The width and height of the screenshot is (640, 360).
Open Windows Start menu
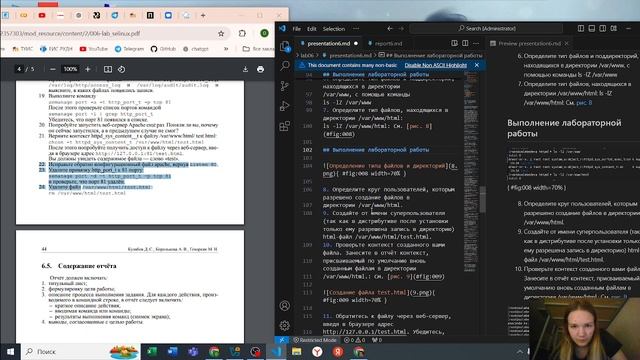click(10, 351)
